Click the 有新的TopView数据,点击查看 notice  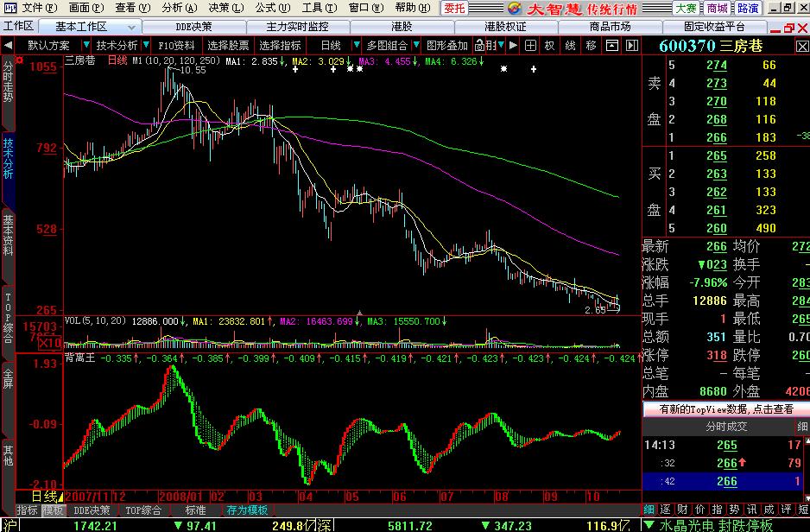[726, 409]
